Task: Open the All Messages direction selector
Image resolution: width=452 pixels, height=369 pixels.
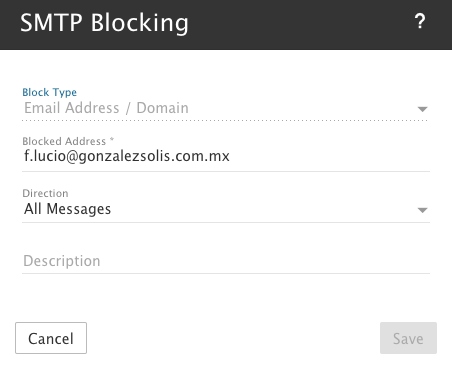Action: [x=226, y=209]
